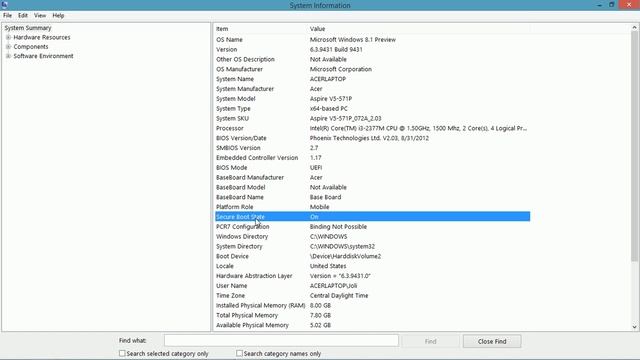The height and width of the screenshot is (360, 640).
Task: Select the OS Name row
Action: pyautogui.click(x=372, y=40)
